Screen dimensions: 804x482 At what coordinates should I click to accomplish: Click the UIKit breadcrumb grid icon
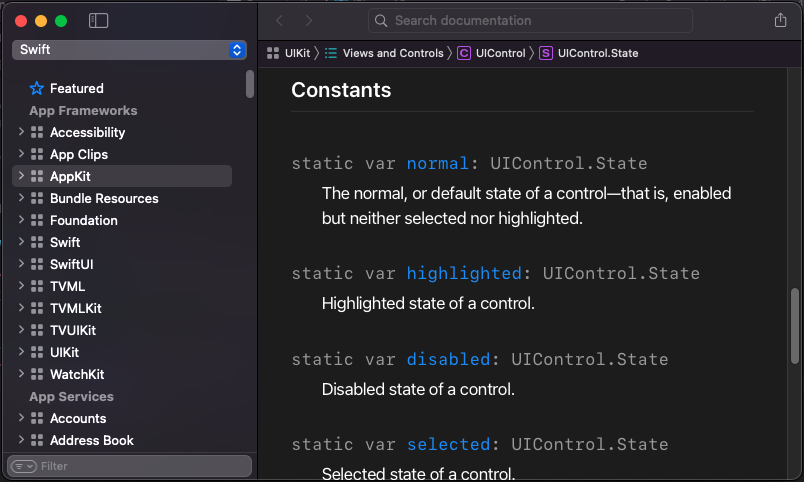[273, 53]
